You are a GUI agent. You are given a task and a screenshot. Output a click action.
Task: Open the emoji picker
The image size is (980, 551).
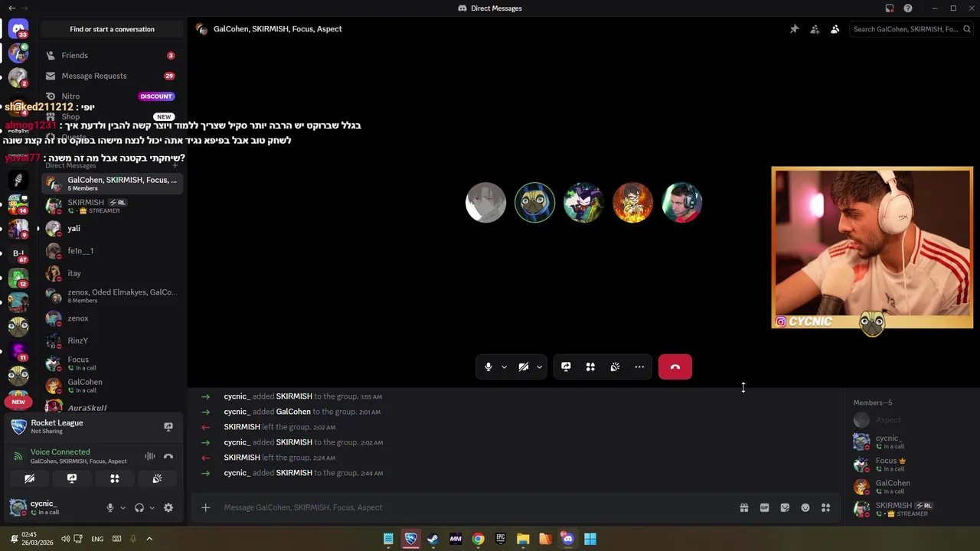pyautogui.click(x=805, y=507)
